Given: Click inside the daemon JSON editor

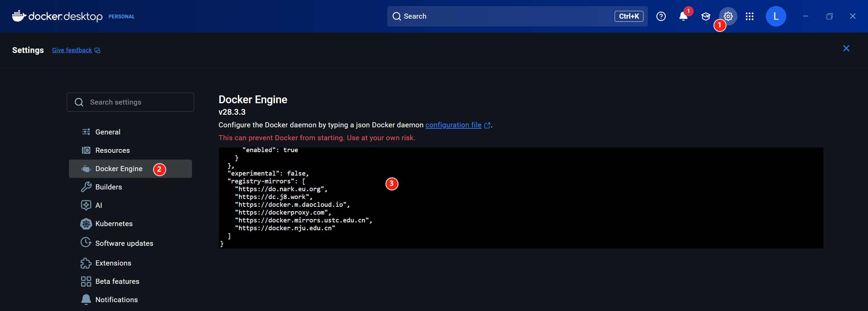Looking at the screenshot, I should click(x=521, y=198).
